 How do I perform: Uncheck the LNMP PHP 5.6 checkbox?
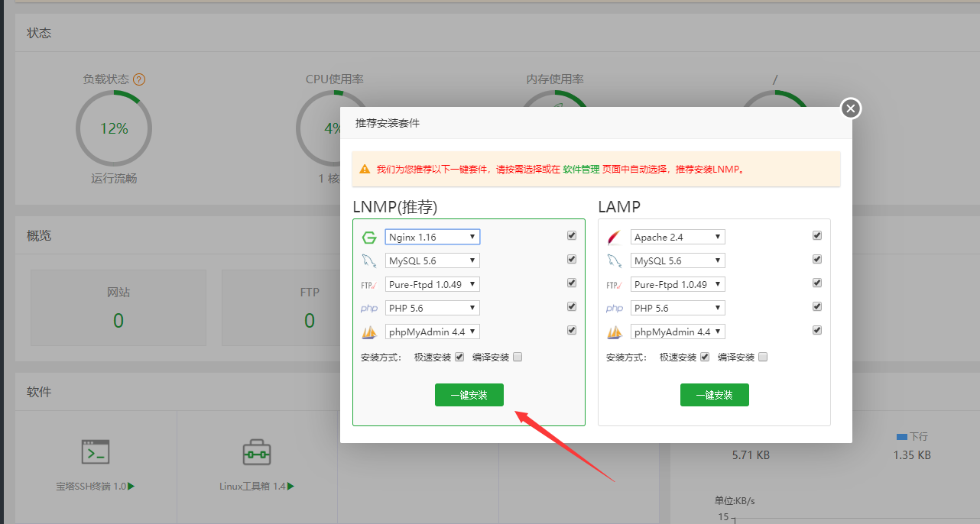[x=572, y=306]
